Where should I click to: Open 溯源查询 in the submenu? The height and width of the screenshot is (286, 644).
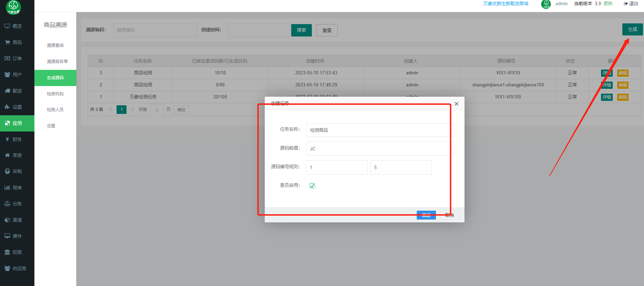[55, 45]
